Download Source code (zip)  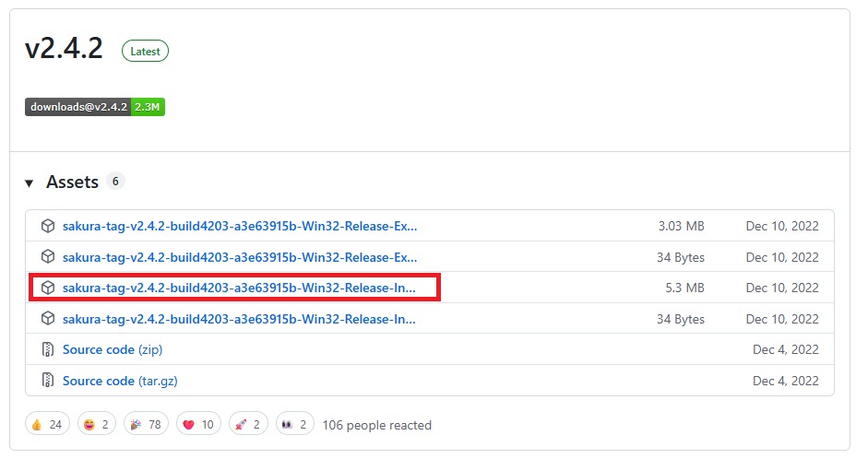[113, 350]
